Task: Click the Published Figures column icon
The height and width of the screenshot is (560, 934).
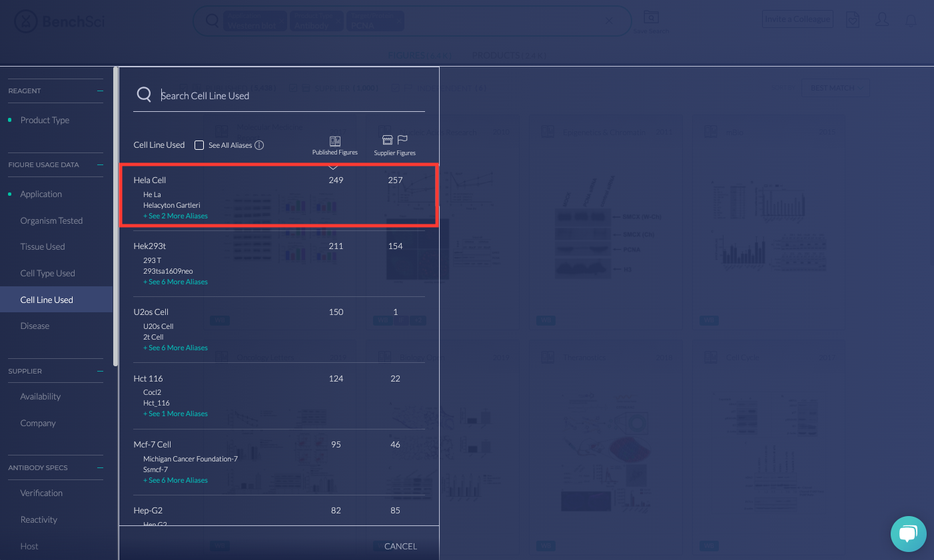Action: [334, 141]
